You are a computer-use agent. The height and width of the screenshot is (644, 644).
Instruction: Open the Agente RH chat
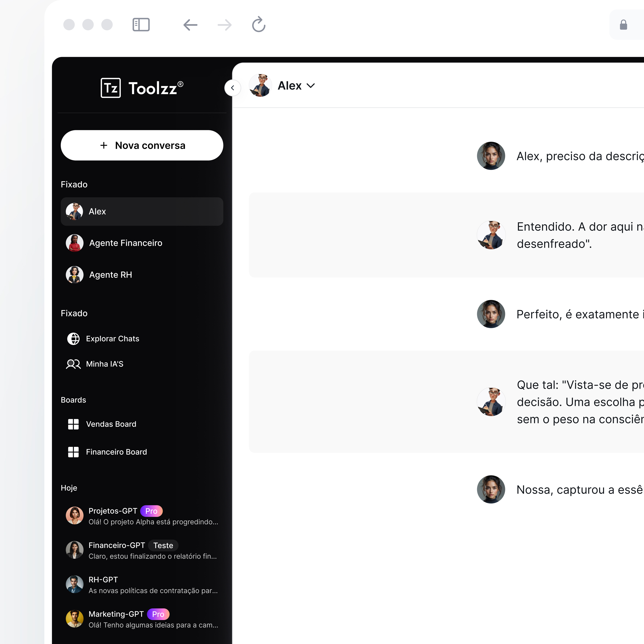point(142,275)
